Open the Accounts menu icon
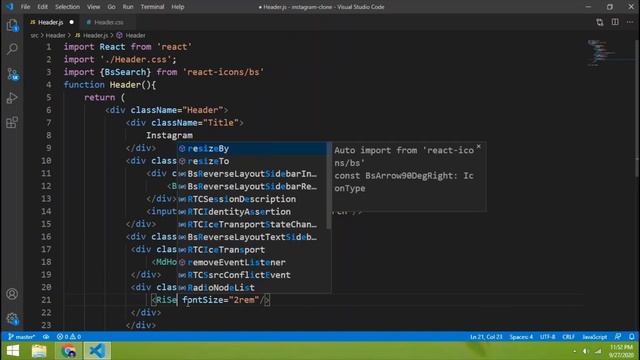The height and width of the screenshot is (360, 640). click(12, 294)
